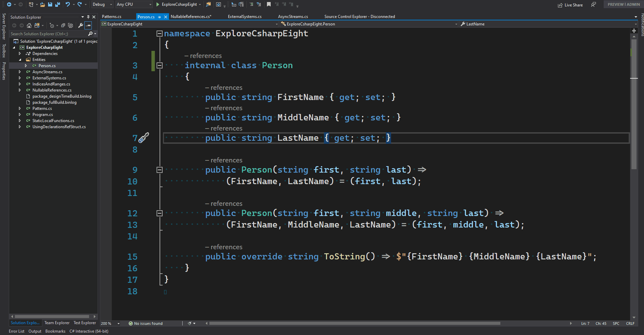Open the Any CPU platform dropdown

150,4
